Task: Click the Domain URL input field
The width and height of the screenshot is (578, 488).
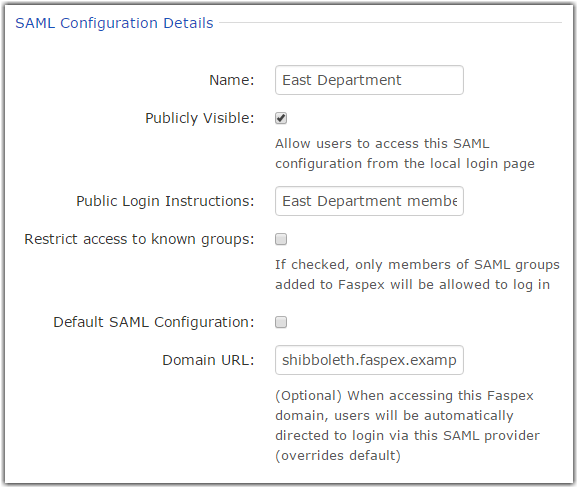Action: click(369, 360)
